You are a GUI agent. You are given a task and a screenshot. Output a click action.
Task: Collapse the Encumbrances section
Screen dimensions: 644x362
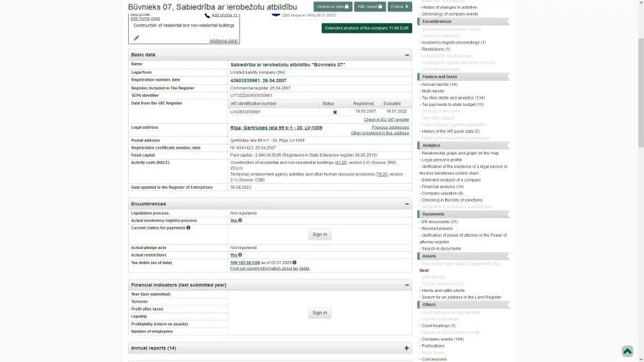406,204
